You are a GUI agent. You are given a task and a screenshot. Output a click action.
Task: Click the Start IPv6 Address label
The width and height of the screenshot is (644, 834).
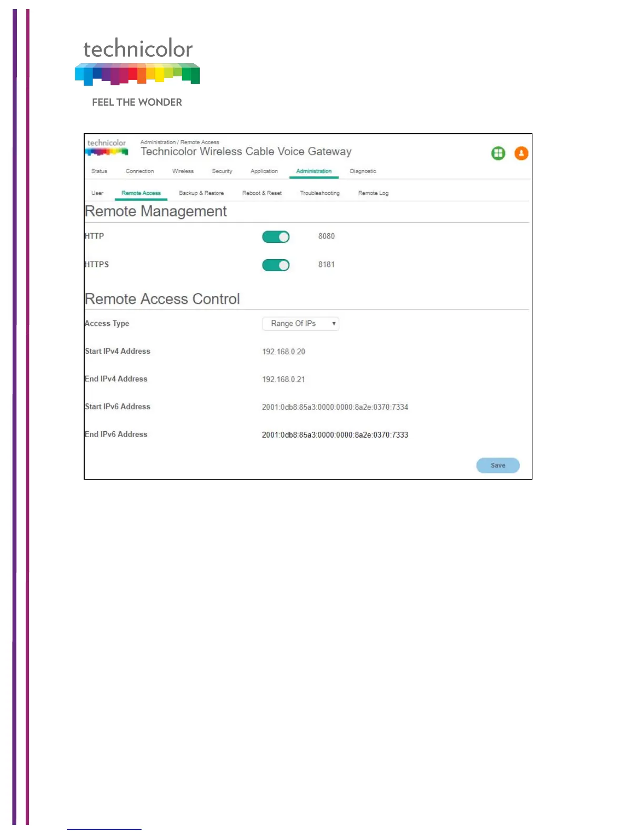(x=117, y=406)
